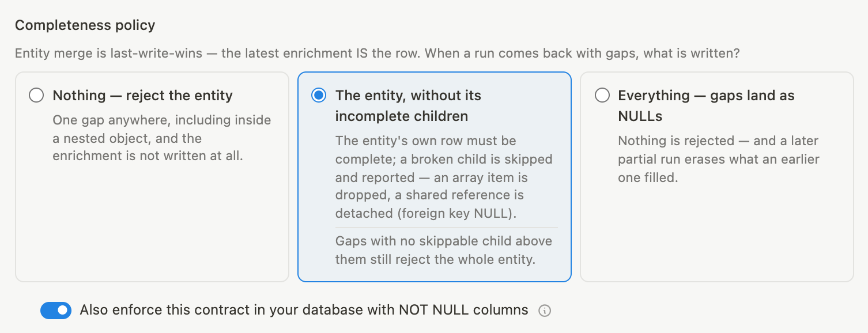
Task: Click 'one filled.' text in the Everything card
Action: [x=647, y=177]
